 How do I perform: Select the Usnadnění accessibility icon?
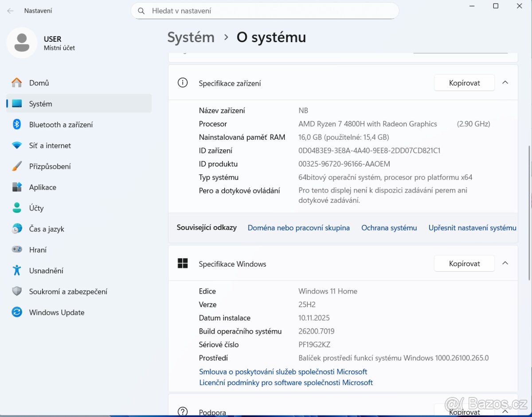coord(16,271)
